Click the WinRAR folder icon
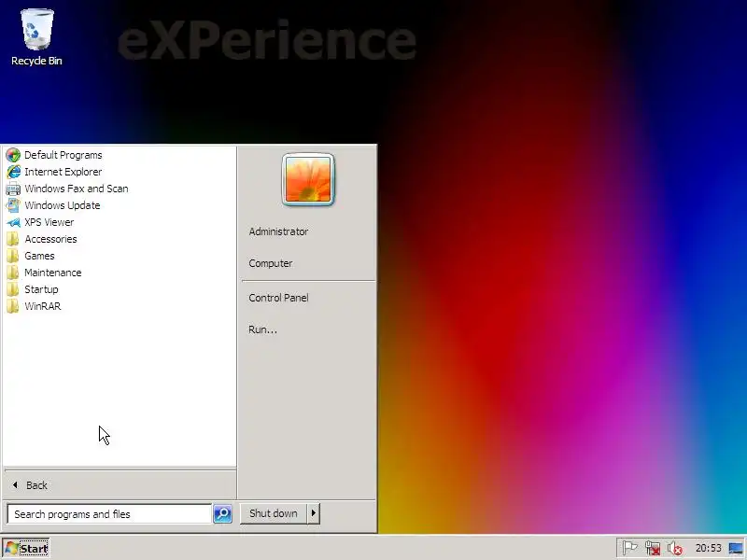 pos(13,306)
